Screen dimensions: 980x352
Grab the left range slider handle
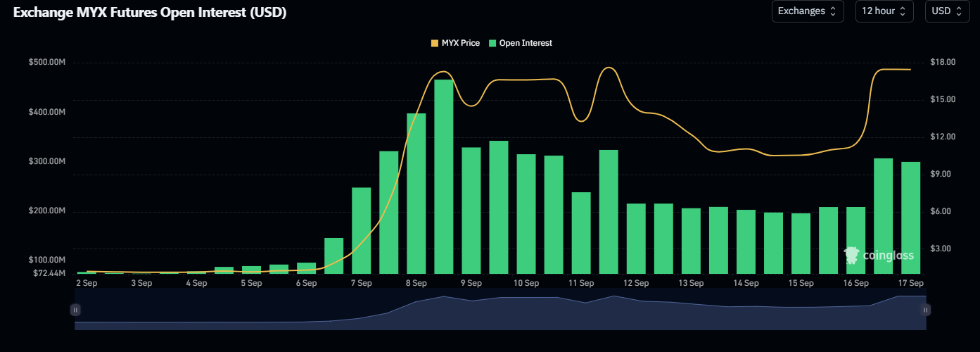pos(75,309)
